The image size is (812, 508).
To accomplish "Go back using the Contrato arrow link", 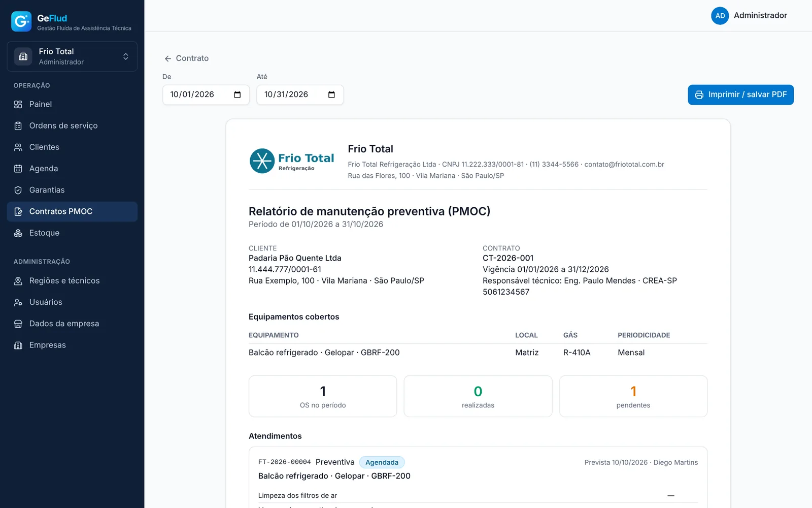I will tap(186, 58).
